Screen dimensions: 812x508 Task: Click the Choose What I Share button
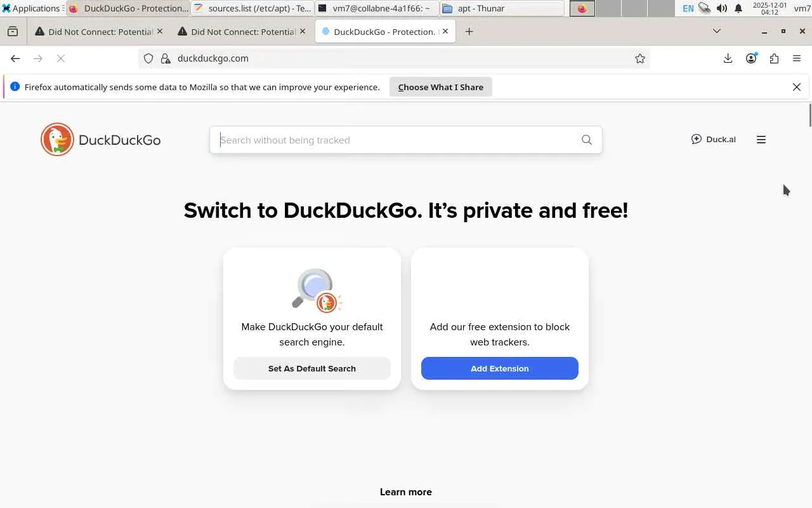441,87
